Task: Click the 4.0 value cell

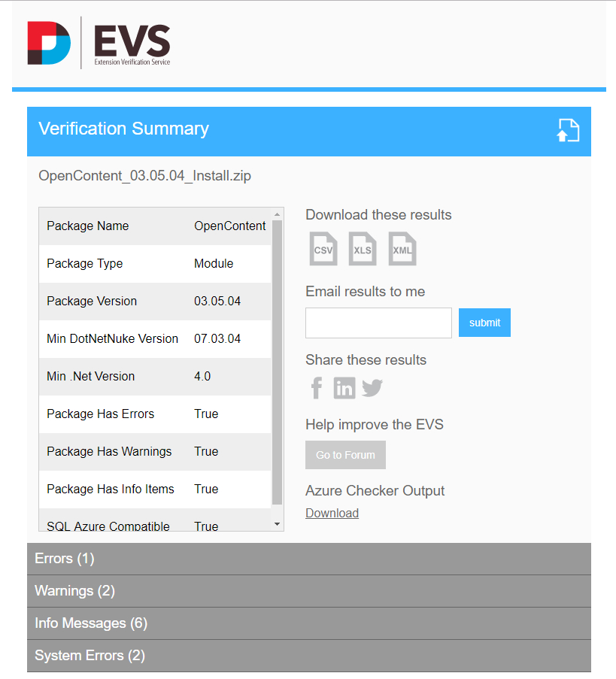Action: tap(202, 376)
